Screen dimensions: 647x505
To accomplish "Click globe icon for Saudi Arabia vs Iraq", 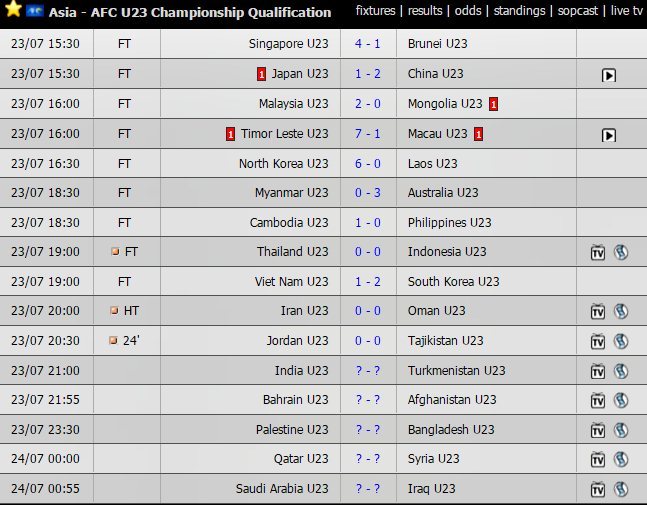I will pyautogui.click(x=621, y=490).
